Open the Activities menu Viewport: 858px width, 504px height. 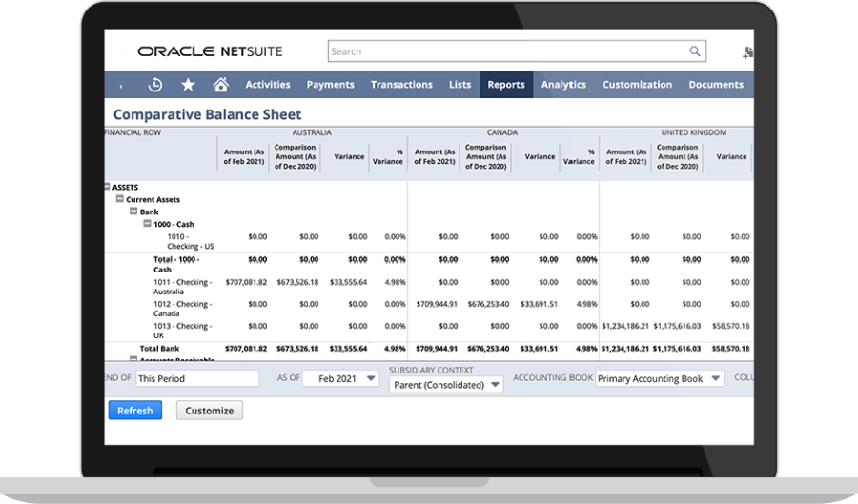(x=268, y=85)
